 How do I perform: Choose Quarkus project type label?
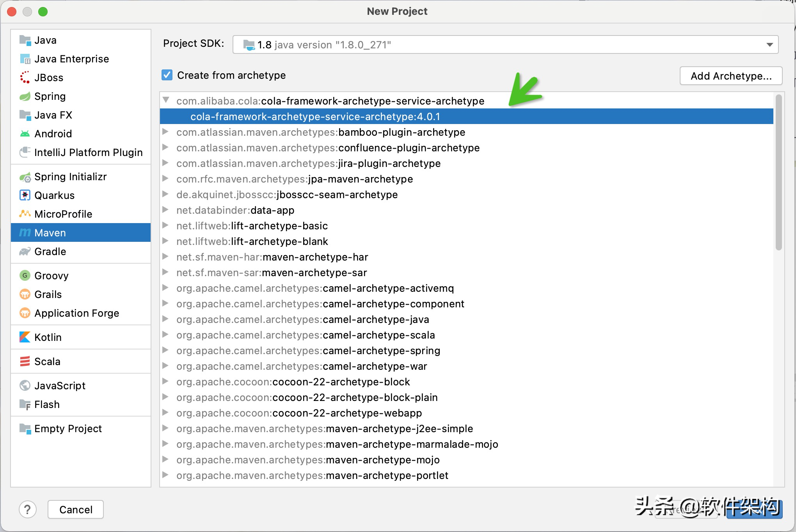pyautogui.click(x=54, y=195)
